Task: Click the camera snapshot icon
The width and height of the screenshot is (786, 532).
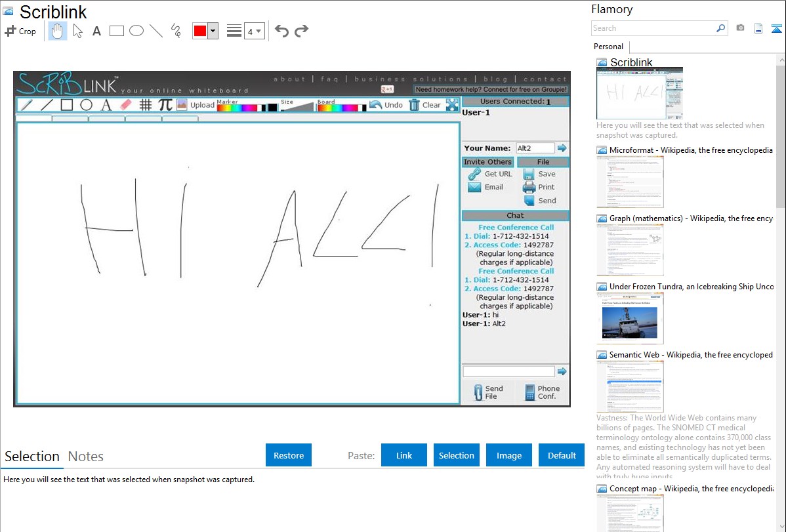Action: point(740,28)
